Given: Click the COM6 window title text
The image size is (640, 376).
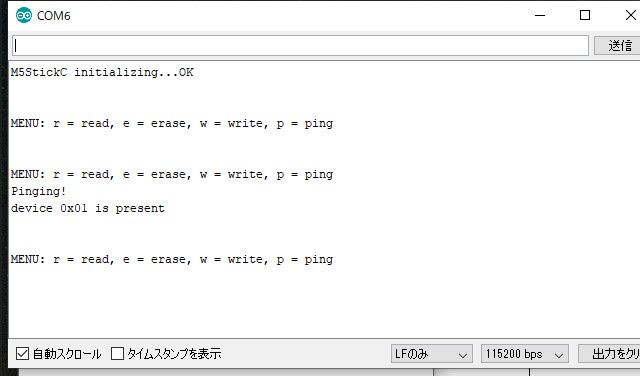Looking at the screenshot, I should [x=53, y=16].
